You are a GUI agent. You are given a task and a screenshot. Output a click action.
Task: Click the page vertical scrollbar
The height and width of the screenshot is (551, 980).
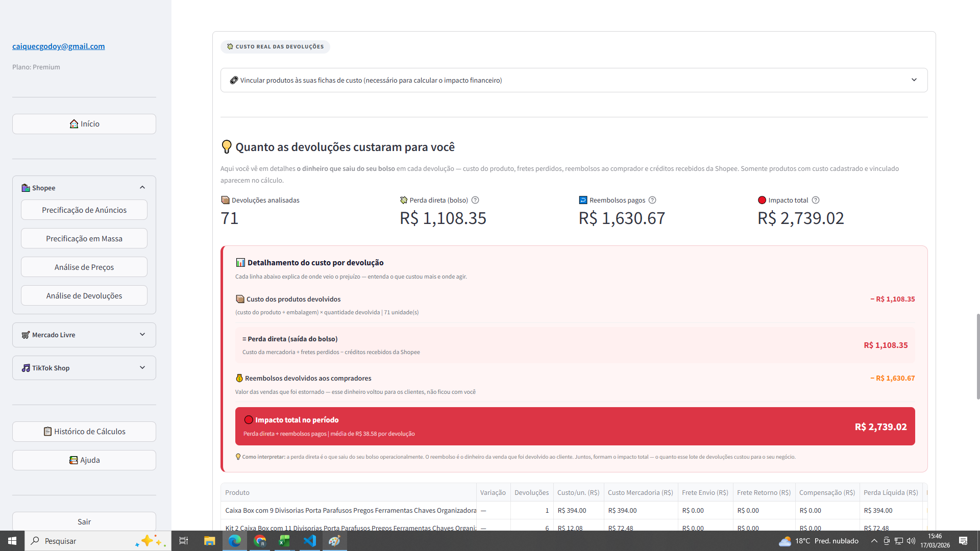point(977,357)
